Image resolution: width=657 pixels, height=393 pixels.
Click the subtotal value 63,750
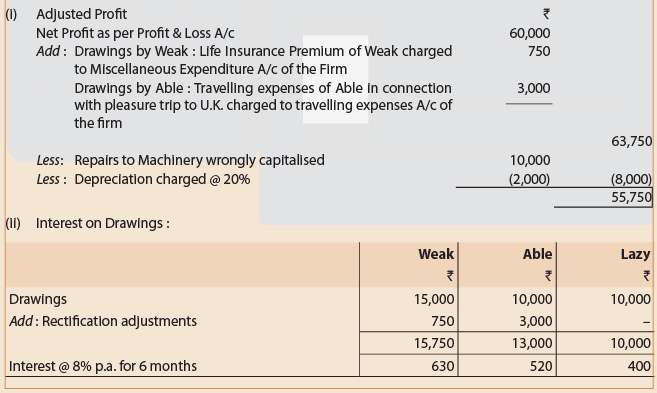pyautogui.click(x=631, y=141)
